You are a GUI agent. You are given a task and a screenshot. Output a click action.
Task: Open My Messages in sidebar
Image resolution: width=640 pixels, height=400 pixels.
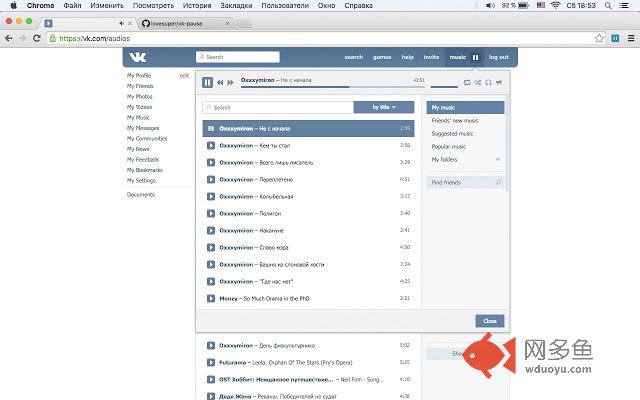143,128
